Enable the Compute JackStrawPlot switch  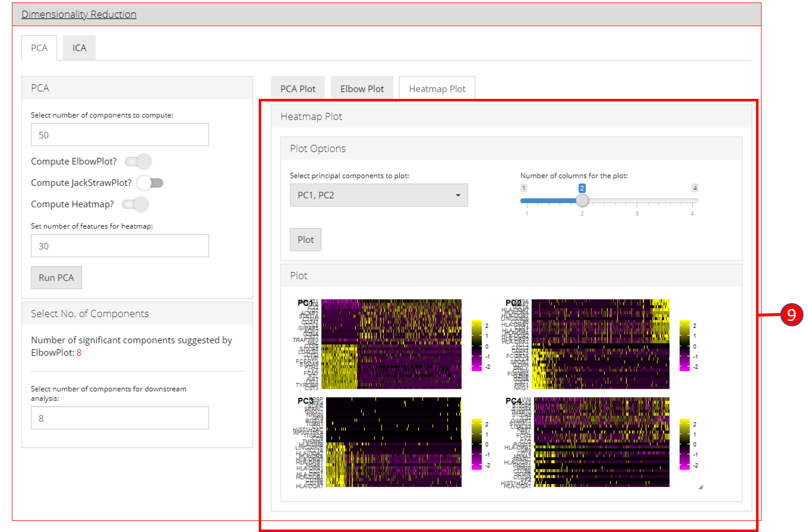tap(150, 183)
